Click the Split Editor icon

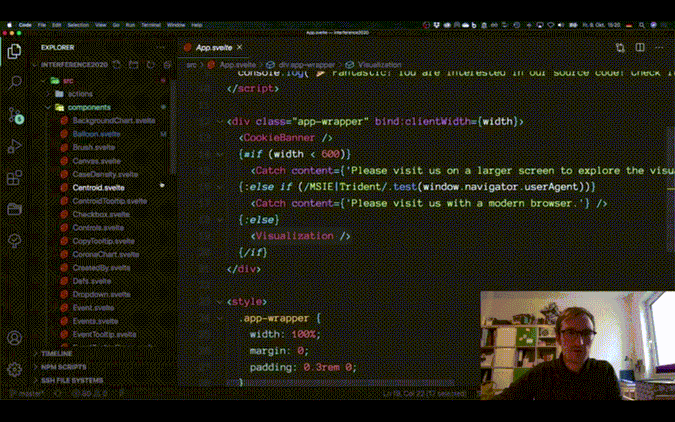click(640, 47)
